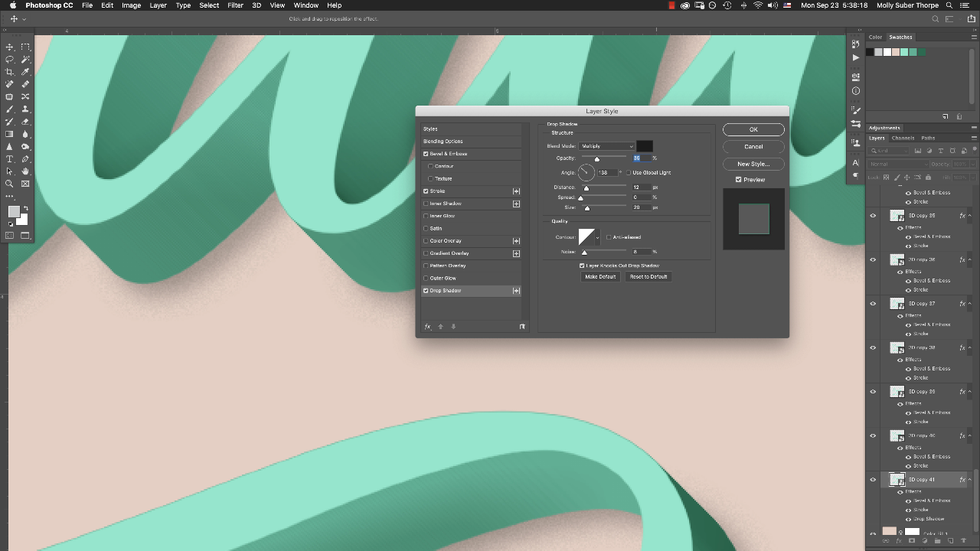This screenshot has width=980, height=551.
Task: Hide the 3D copy 41 layer
Action: pyautogui.click(x=873, y=480)
